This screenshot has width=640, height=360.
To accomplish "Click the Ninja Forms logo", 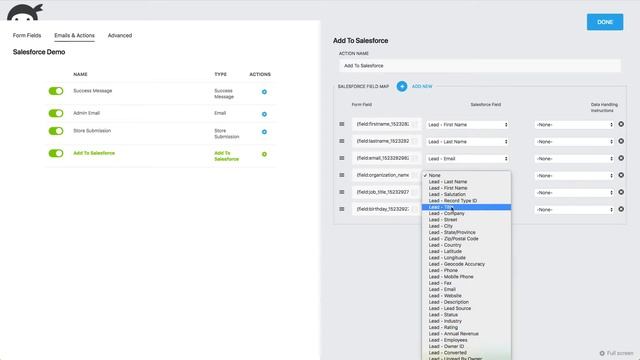I will click(25, 12).
